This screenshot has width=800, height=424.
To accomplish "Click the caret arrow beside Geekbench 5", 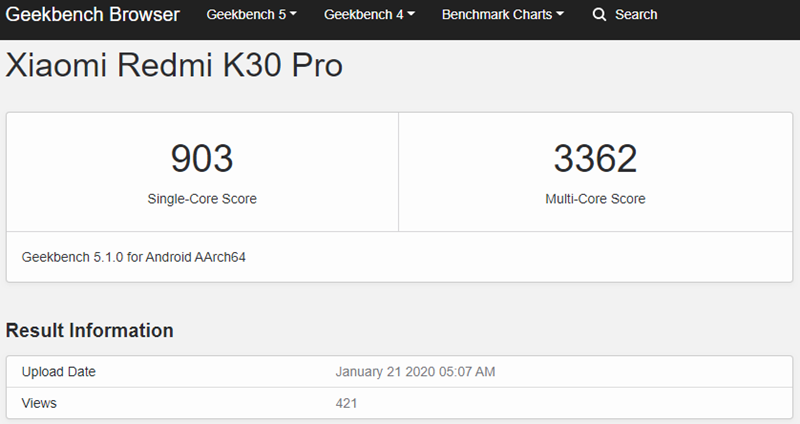I will [x=293, y=15].
